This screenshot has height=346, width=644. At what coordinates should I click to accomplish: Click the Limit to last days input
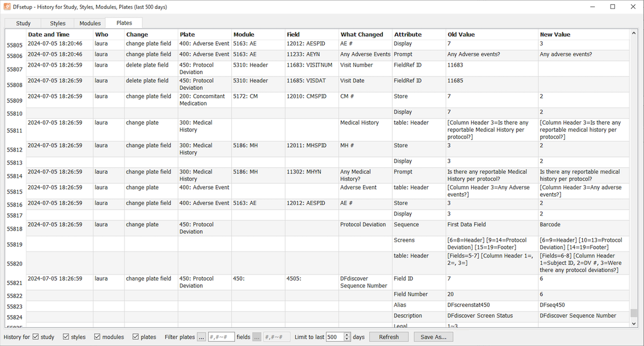pos(334,337)
